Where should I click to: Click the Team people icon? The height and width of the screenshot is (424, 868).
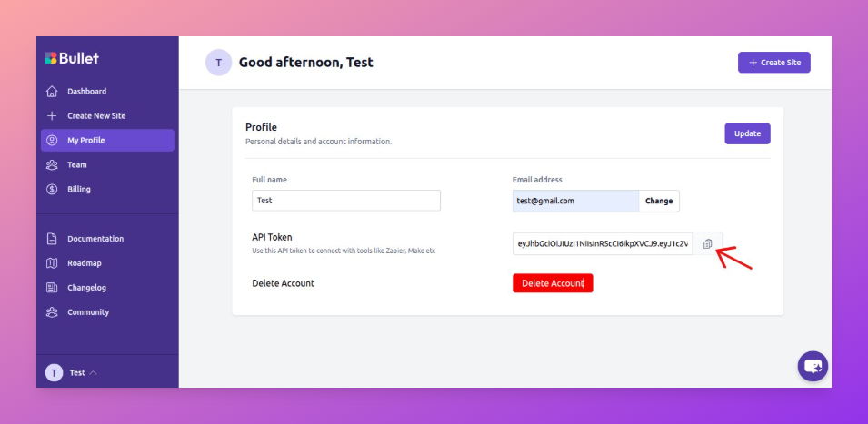pos(52,165)
